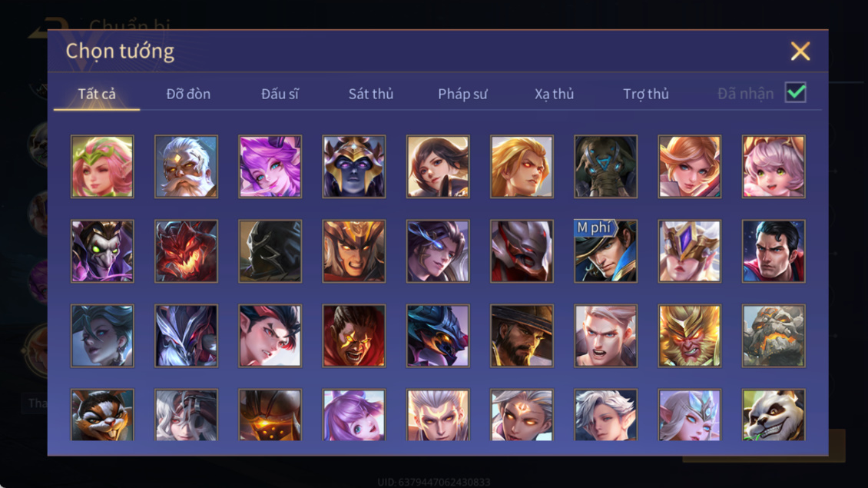The width and height of the screenshot is (868, 488).
Task: Select the purple-haired girl with horns
Action: tap(270, 167)
